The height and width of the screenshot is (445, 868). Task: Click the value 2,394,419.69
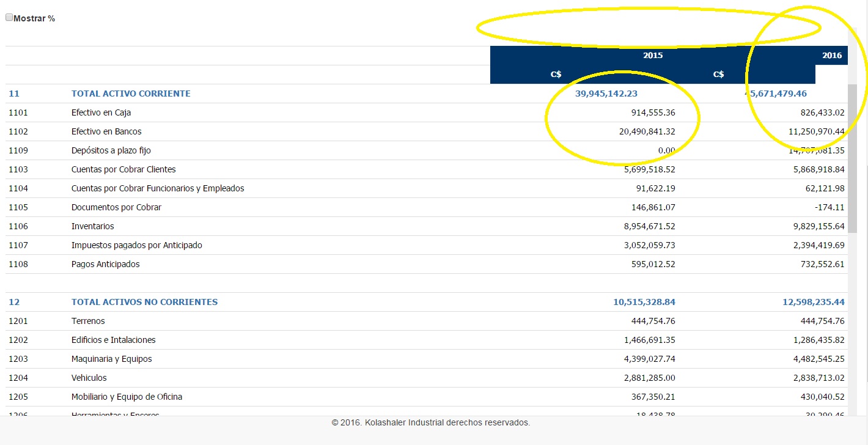coord(820,245)
